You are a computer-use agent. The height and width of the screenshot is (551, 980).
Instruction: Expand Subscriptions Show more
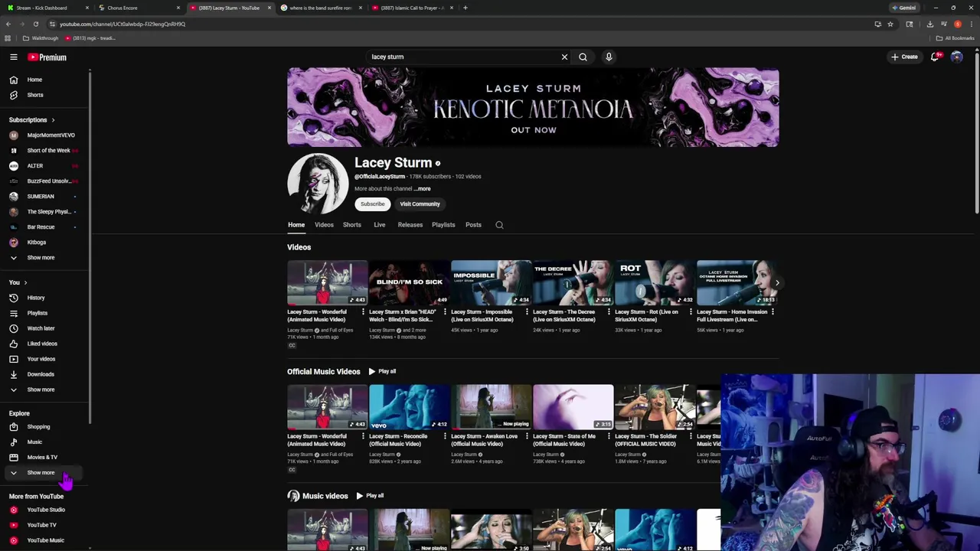click(44, 258)
